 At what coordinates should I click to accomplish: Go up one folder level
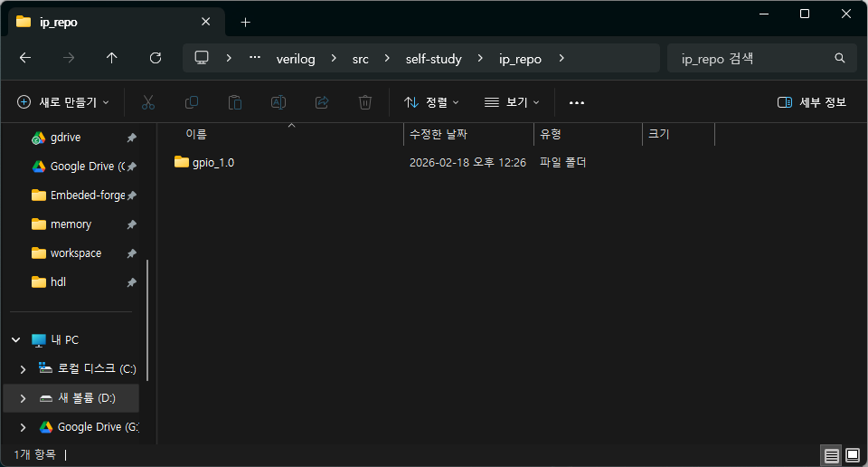112,58
